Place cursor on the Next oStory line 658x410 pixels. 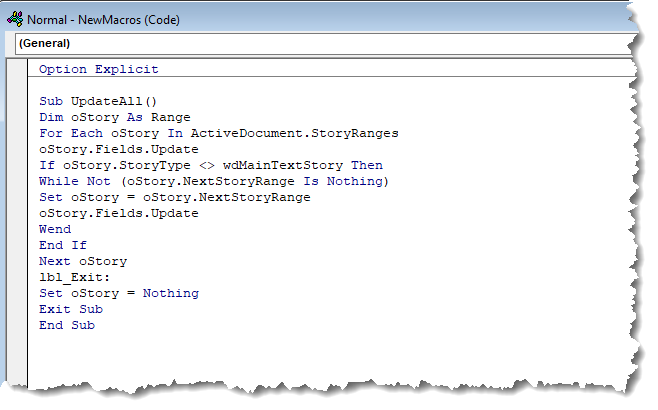(x=83, y=261)
